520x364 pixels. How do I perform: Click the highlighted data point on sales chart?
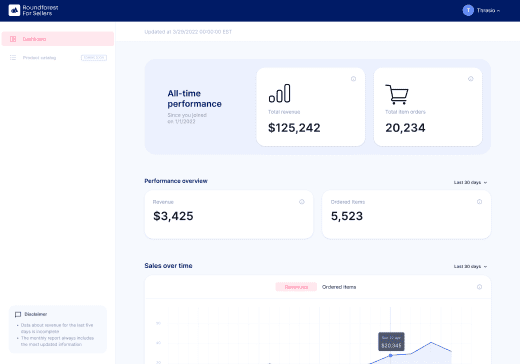pos(391,356)
